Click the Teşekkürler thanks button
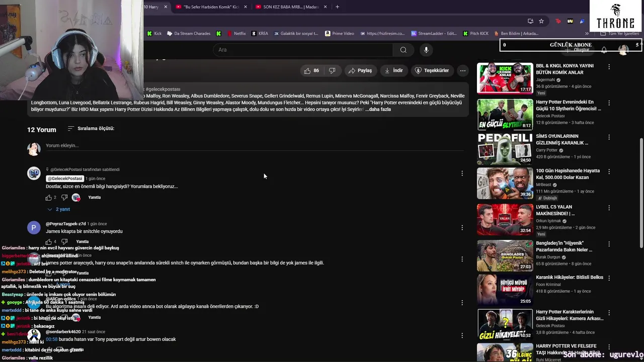 (x=432, y=70)
